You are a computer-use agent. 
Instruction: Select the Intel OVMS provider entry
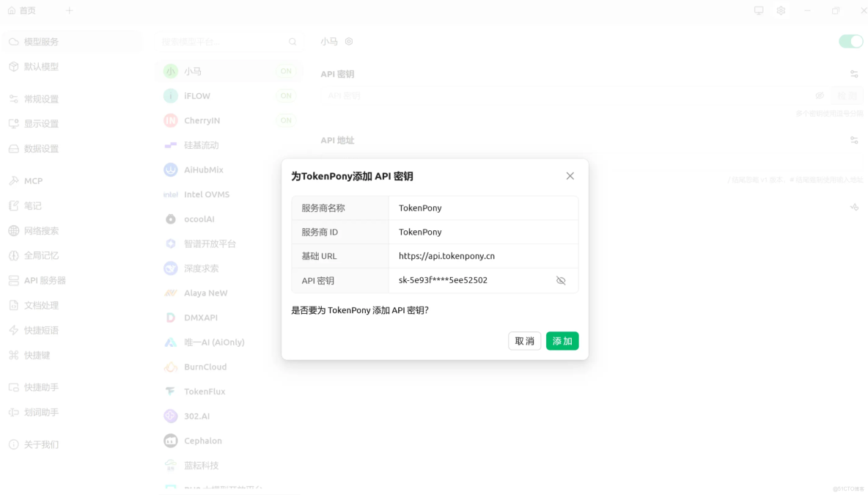(x=205, y=194)
